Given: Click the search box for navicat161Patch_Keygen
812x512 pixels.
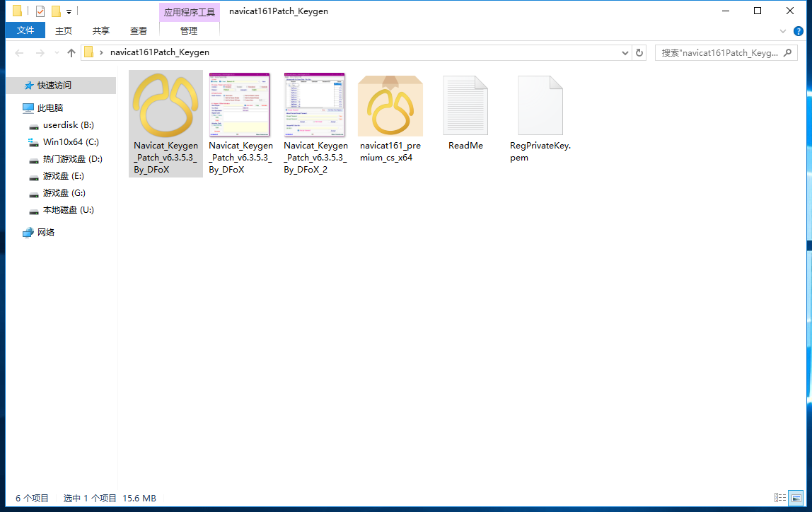Looking at the screenshot, I should tap(721, 52).
